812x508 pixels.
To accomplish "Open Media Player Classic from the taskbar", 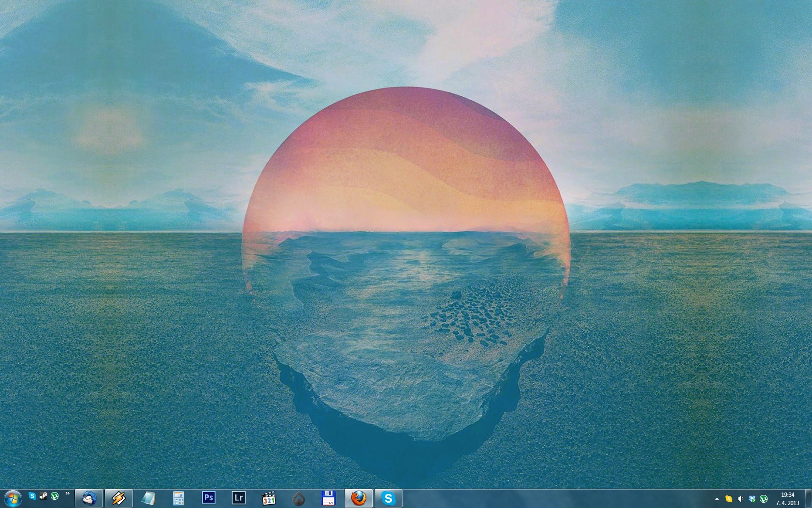I will 268,498.
